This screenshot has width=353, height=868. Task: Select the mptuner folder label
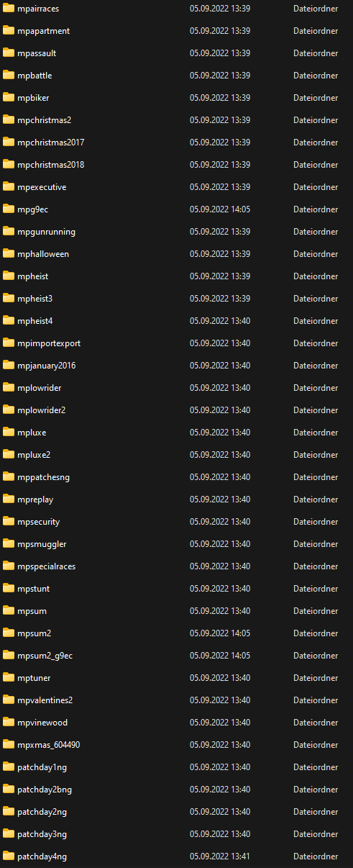point(34,678)
